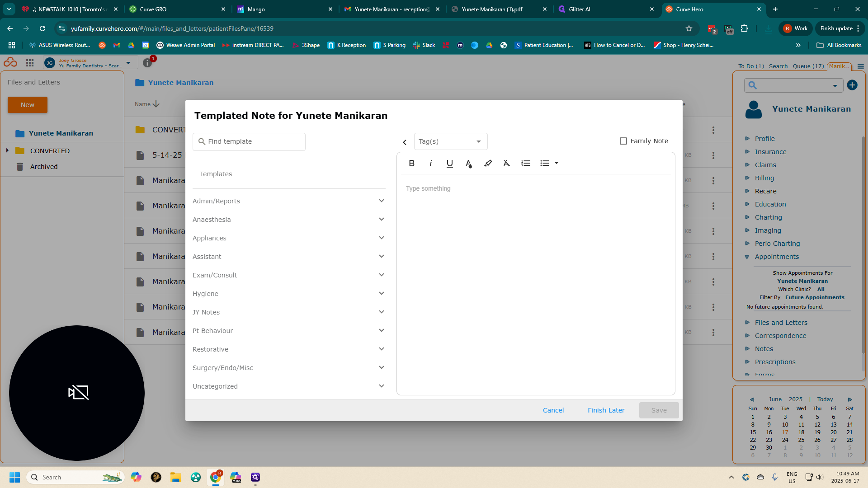Insert a numbered list
The image size is (868, 488).
[x=526, y=164]
